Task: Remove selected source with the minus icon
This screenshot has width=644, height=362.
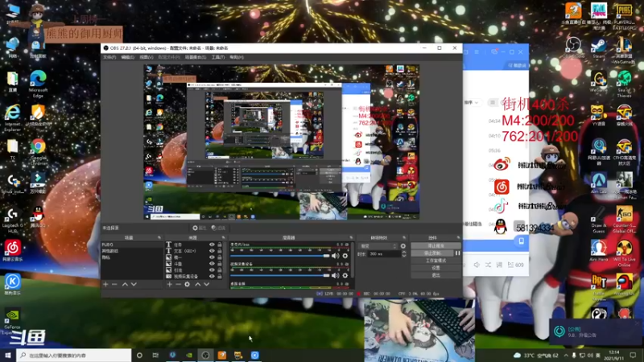Action: click(x=178, y=284)
